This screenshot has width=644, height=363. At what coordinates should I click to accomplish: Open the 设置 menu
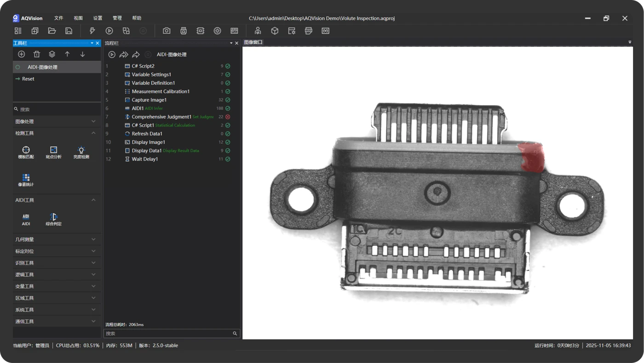pos(98,18)
